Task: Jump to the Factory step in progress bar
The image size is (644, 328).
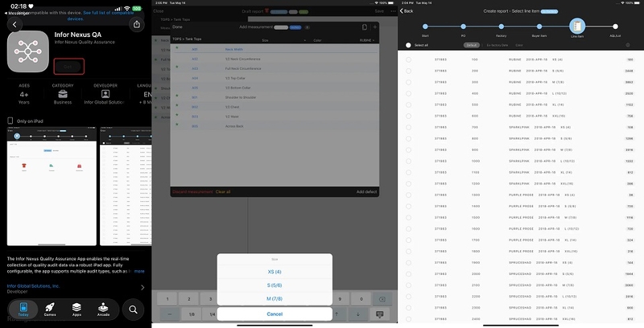Action: (501, 27)
